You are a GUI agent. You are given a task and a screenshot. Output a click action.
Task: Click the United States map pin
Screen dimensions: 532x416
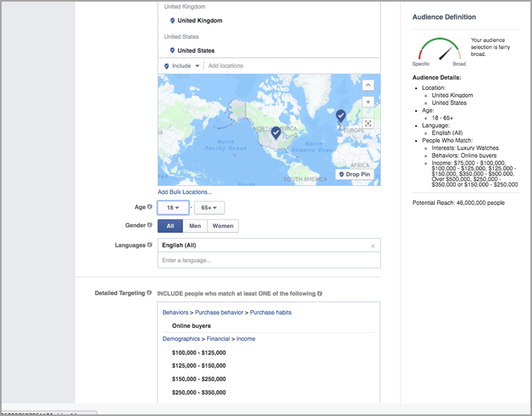pos(277,133)
